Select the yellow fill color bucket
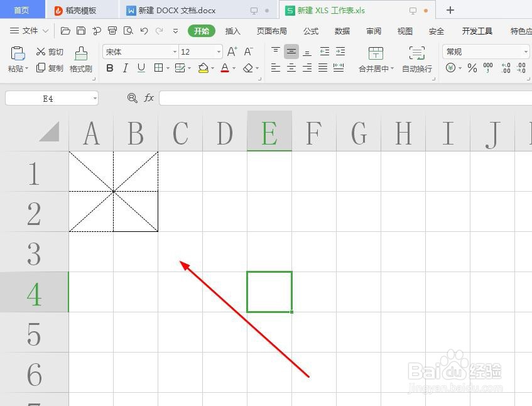Viewport: 532px width, 406px height. tap(204, 68)
